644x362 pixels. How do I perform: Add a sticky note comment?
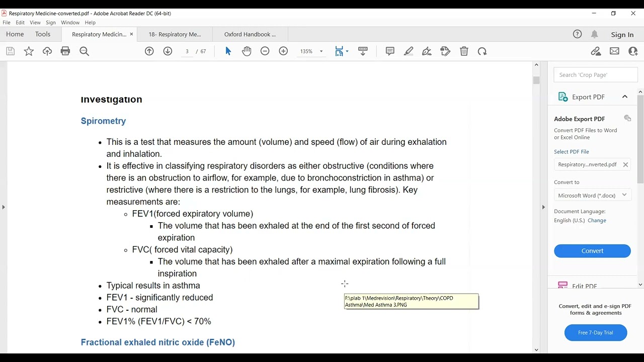tap(390, 51)
